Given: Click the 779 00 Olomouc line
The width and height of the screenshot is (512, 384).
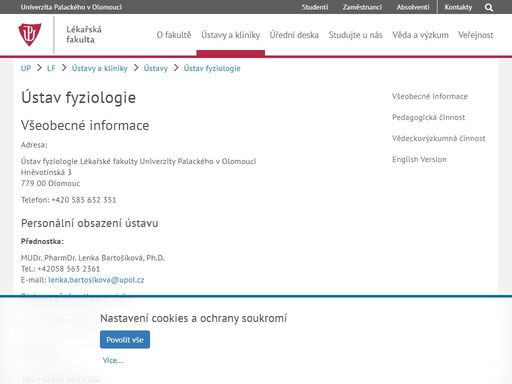Looking at the screenshot, I should [50, 183].
